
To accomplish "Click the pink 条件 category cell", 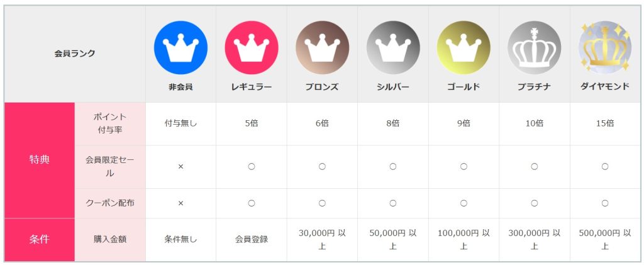I will 39,239.
